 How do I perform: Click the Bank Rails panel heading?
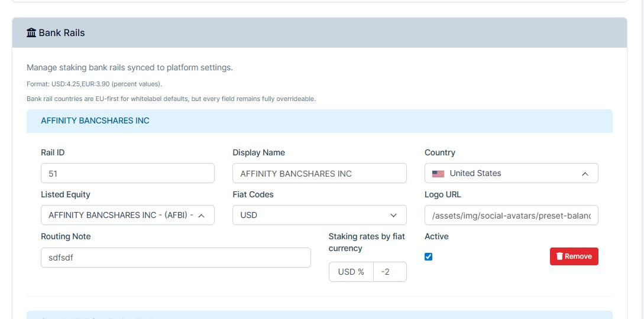[x=319, y=33]
